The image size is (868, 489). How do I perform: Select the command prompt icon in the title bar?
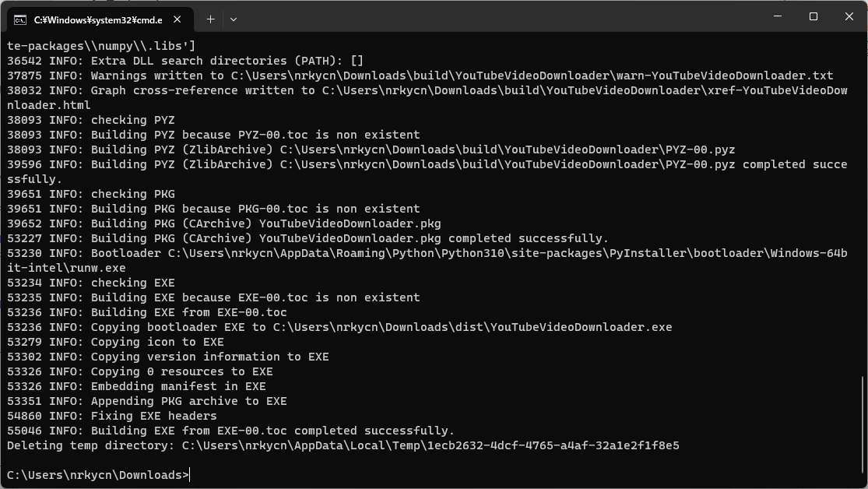19,19
